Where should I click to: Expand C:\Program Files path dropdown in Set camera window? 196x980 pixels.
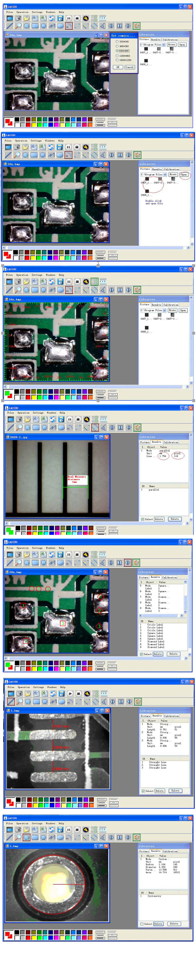164,44
